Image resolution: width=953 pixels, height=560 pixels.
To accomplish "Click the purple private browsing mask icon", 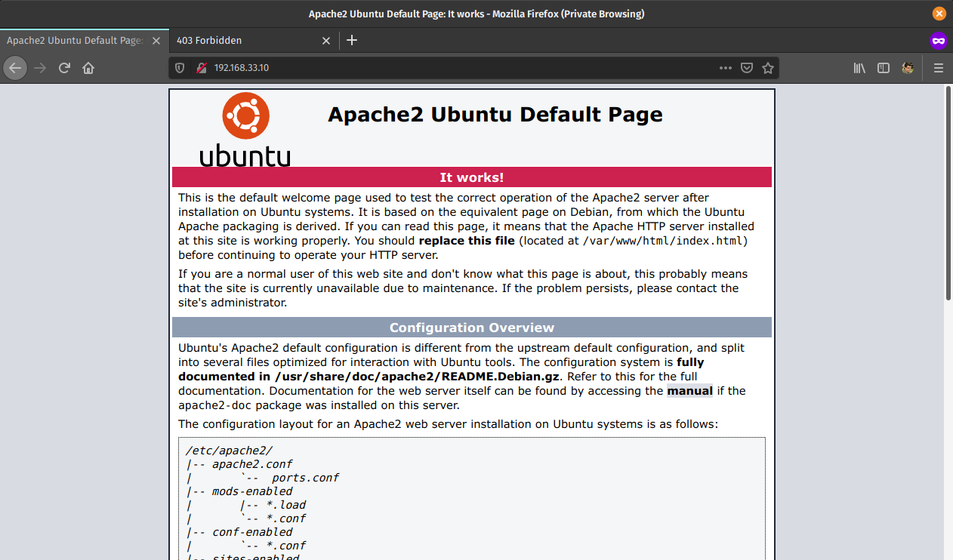I will 939,40.
